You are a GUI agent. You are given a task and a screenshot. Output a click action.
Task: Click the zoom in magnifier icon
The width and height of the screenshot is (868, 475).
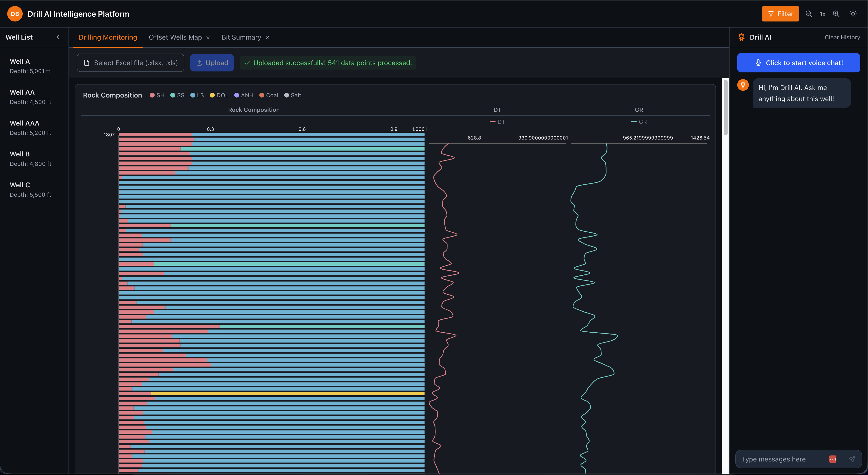tap(836, 14)
